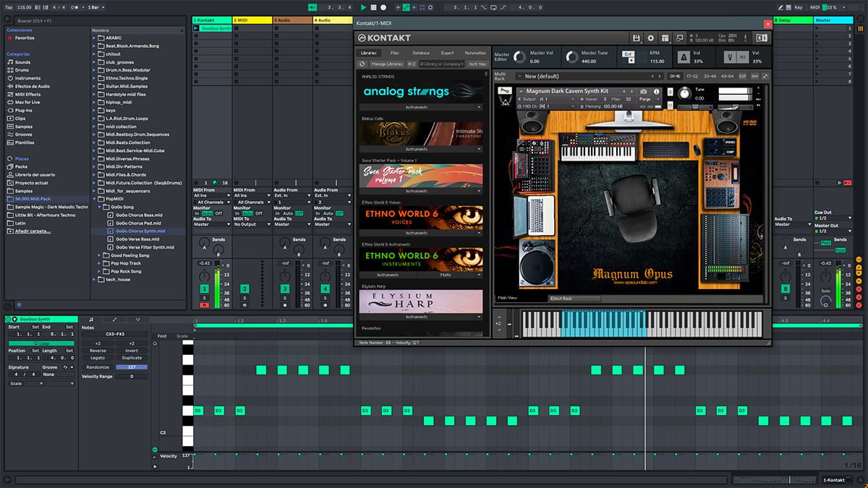Expand the ARABIC folder
868x488 pixels.
coord(95,38)
